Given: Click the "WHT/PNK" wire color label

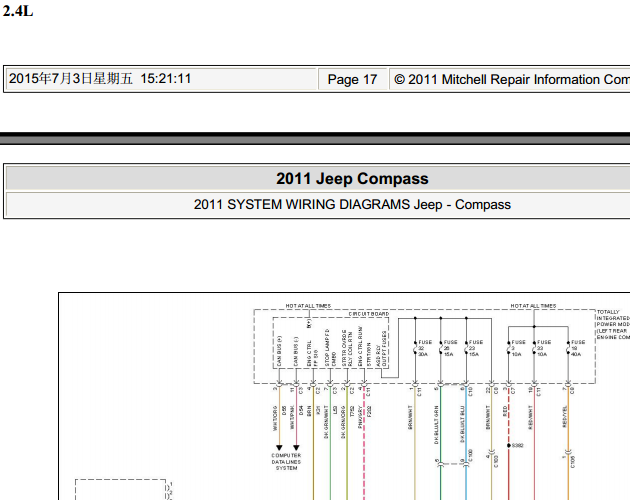Looking at the screenshot, I should tap(292, 418).
